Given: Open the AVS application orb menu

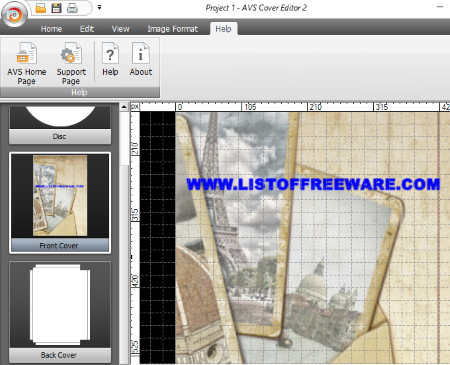Looking at the screenshot, I should click(14, 14).
